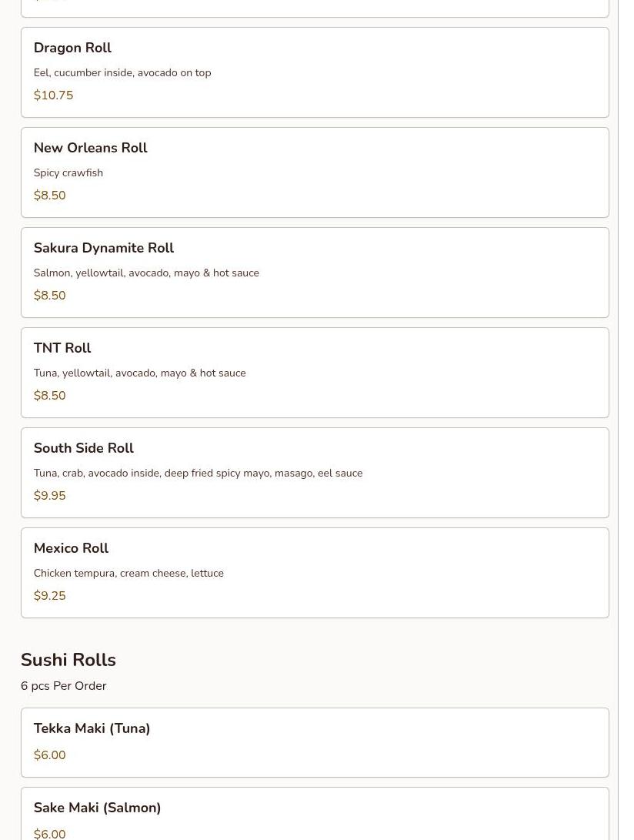Click the eel and cucumber description text
Viewport: 634px width, 840px height.
click(x=122, y=73)
